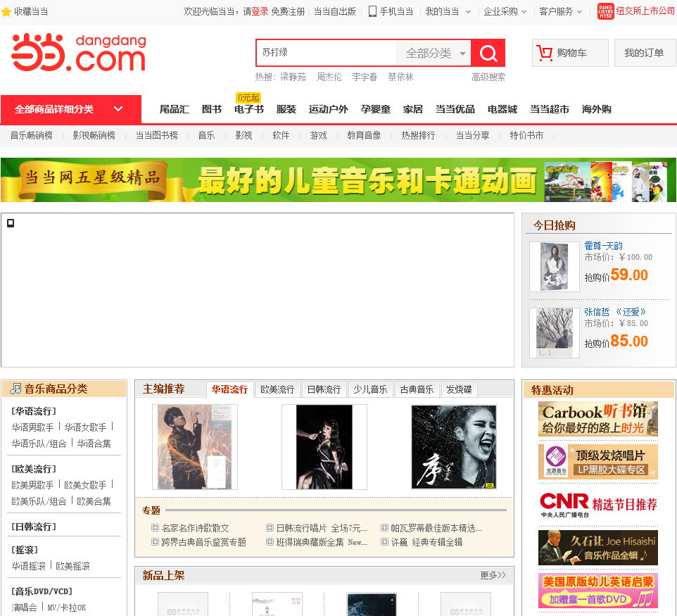Switch to the 华语流行 tab

coord(229,389)
